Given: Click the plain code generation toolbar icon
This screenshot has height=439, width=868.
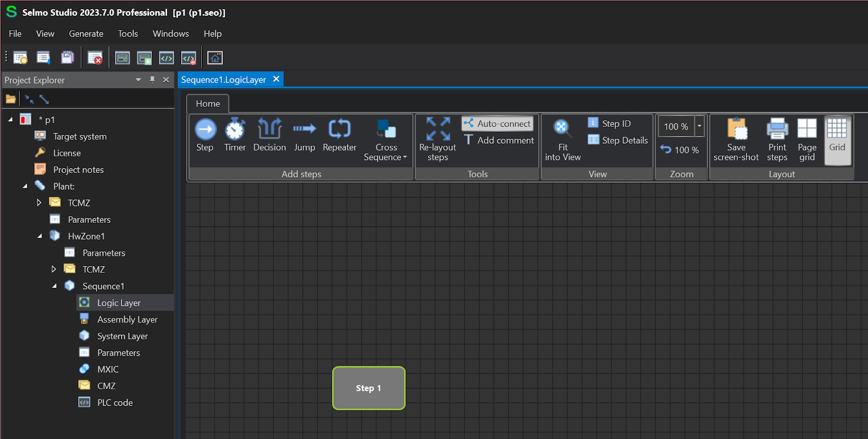Looking at the screenshot, I should (167, 57).
